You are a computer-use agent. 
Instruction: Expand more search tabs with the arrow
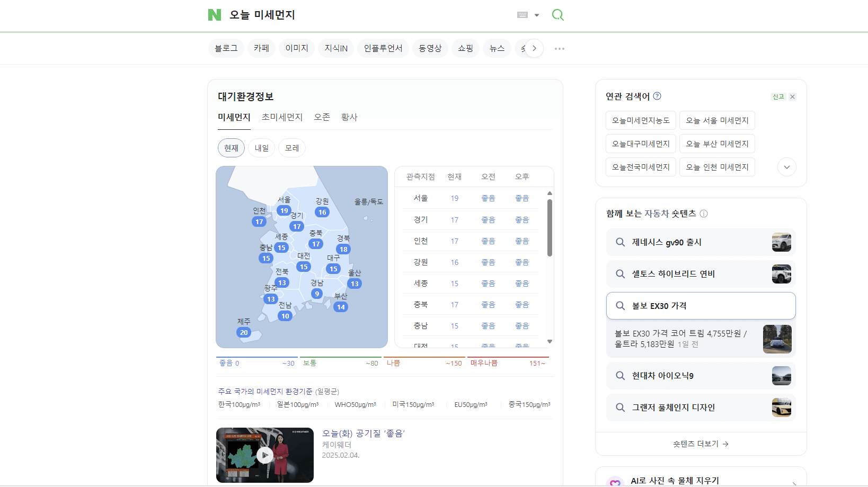click(535, 48)
